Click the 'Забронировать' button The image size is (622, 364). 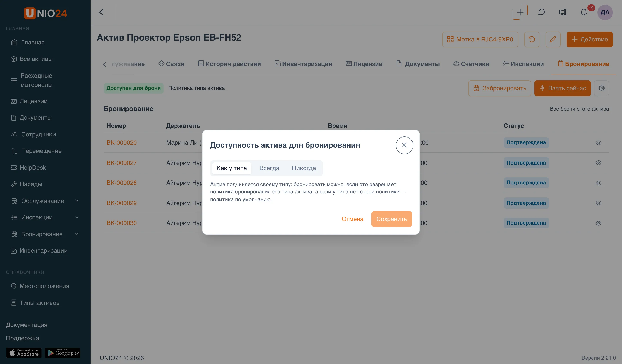point(499,88)
